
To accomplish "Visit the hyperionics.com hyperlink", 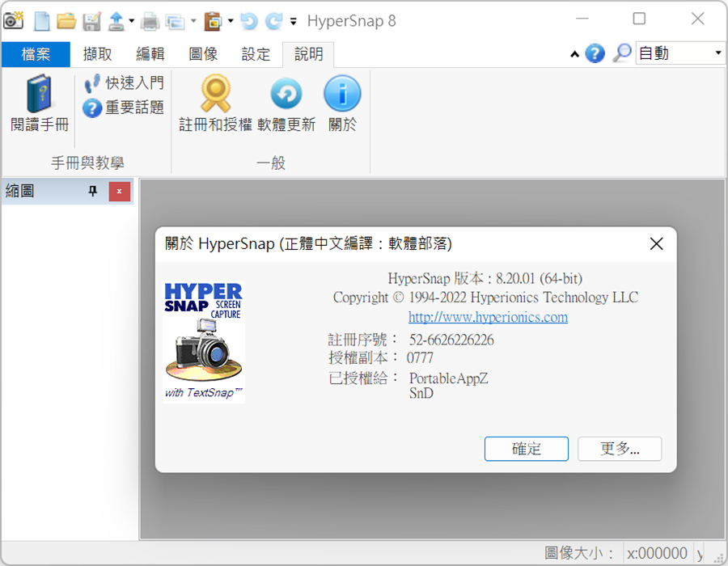I will pyautogui.click(x=488, y=317).
